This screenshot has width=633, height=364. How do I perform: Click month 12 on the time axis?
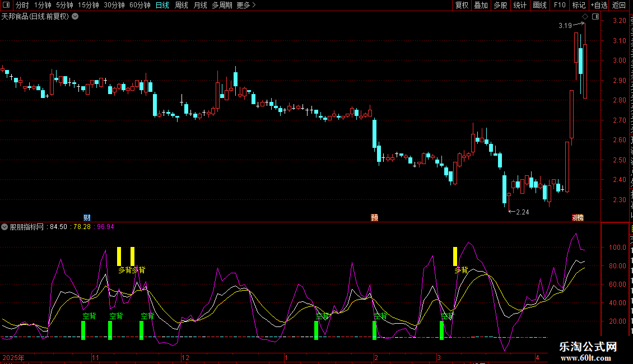pyautogui.click(x=185, y=357)
